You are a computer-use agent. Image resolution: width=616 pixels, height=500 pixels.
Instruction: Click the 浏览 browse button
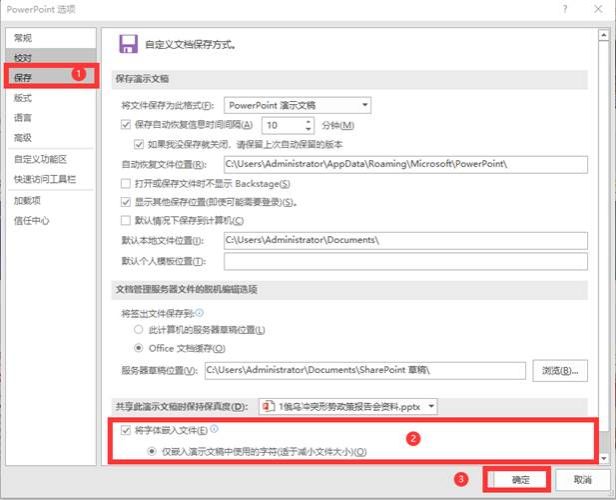558,371
